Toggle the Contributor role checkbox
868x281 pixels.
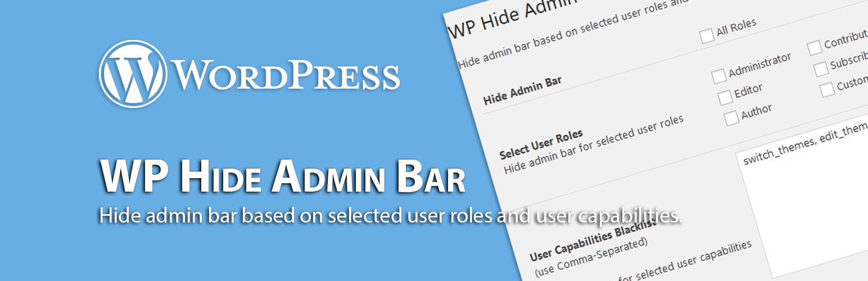(815, 48)
